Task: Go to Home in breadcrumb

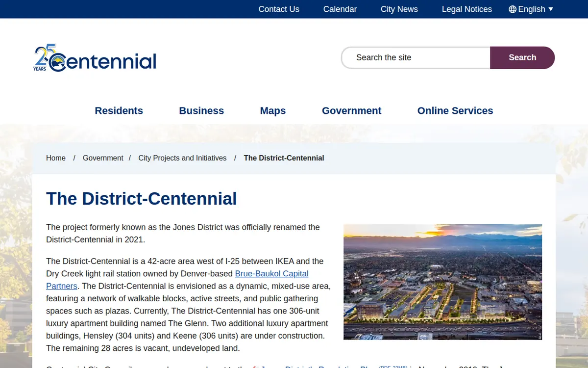Action: point(56,158)
